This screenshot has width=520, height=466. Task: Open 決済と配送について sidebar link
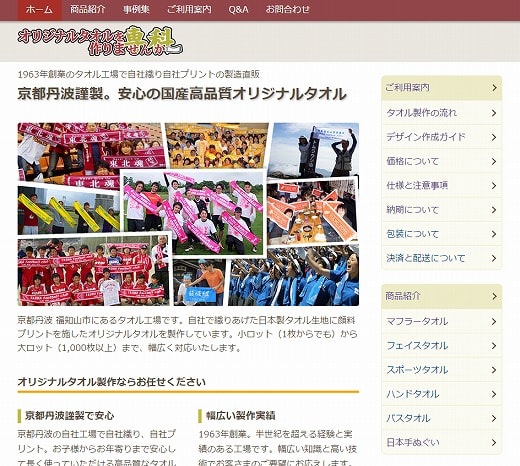(x=442, y=258)
